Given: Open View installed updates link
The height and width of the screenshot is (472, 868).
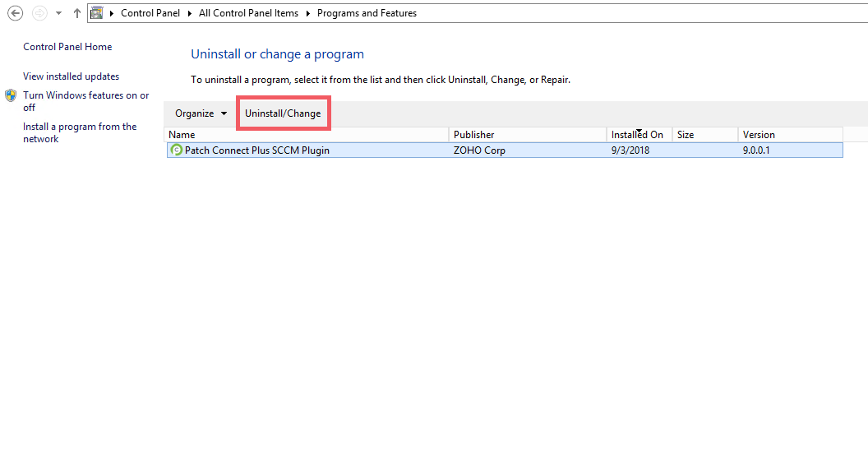Looking at the screenshot, I should [x=71, y=76].
